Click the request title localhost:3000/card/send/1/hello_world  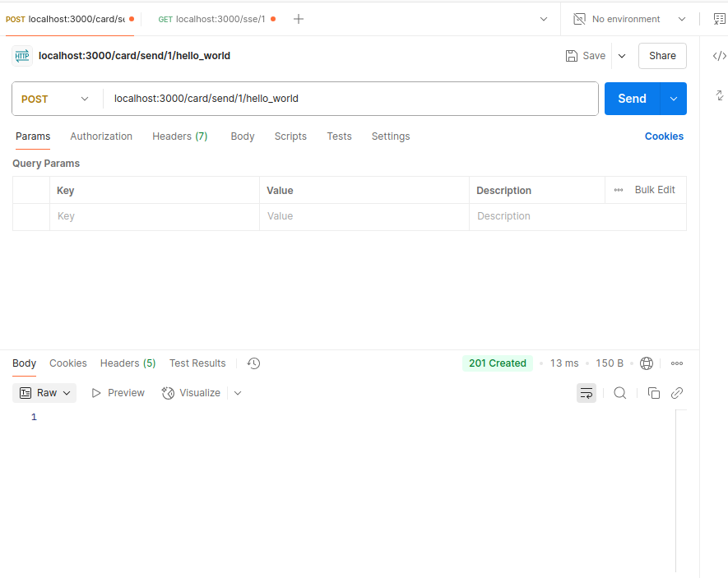coord(134,56)
